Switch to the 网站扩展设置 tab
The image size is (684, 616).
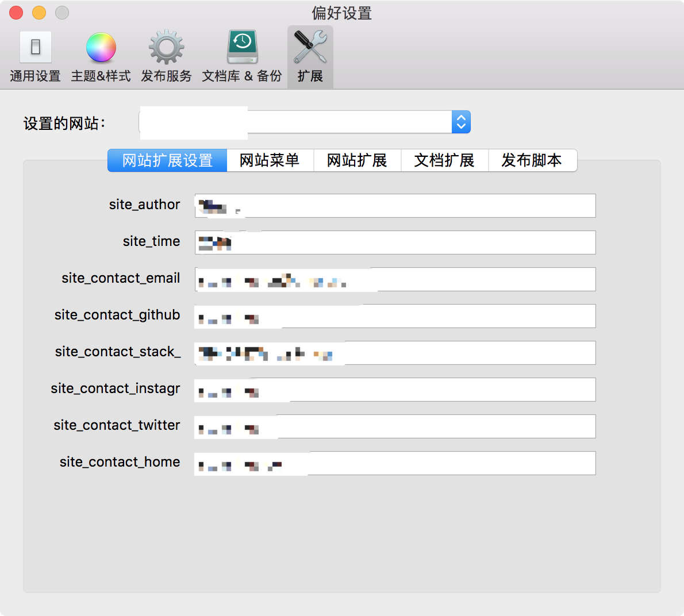167,160
